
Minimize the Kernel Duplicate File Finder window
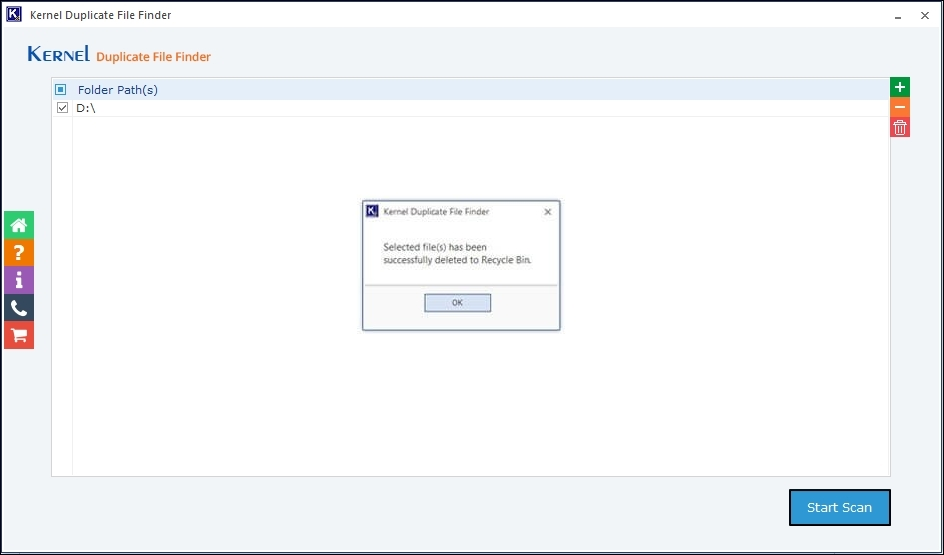click(898, 16)
